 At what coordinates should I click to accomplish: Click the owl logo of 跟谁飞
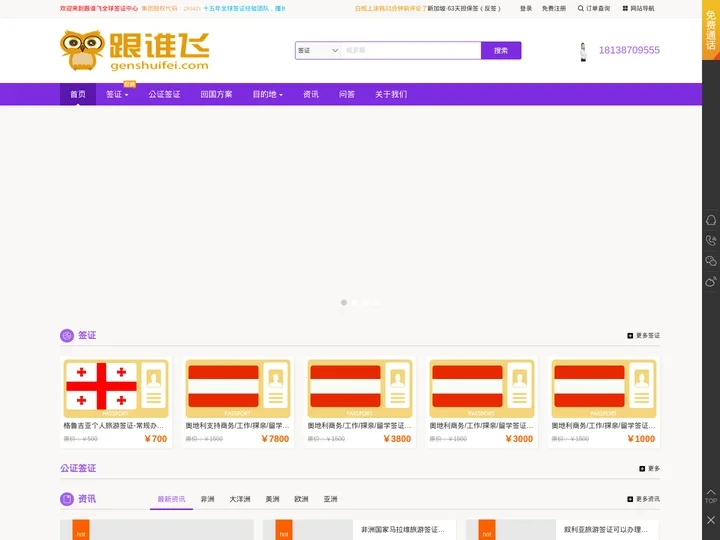82,50
